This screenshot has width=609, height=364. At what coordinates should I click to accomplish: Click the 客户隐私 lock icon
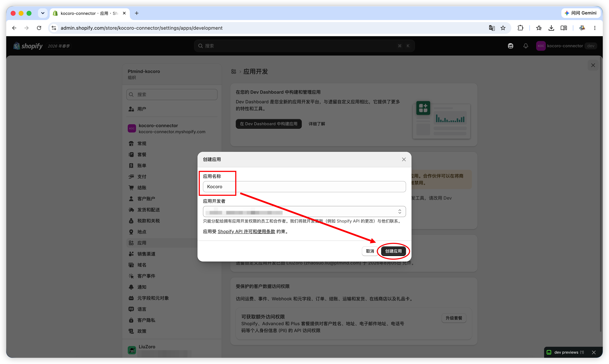[x=131, y=320]
